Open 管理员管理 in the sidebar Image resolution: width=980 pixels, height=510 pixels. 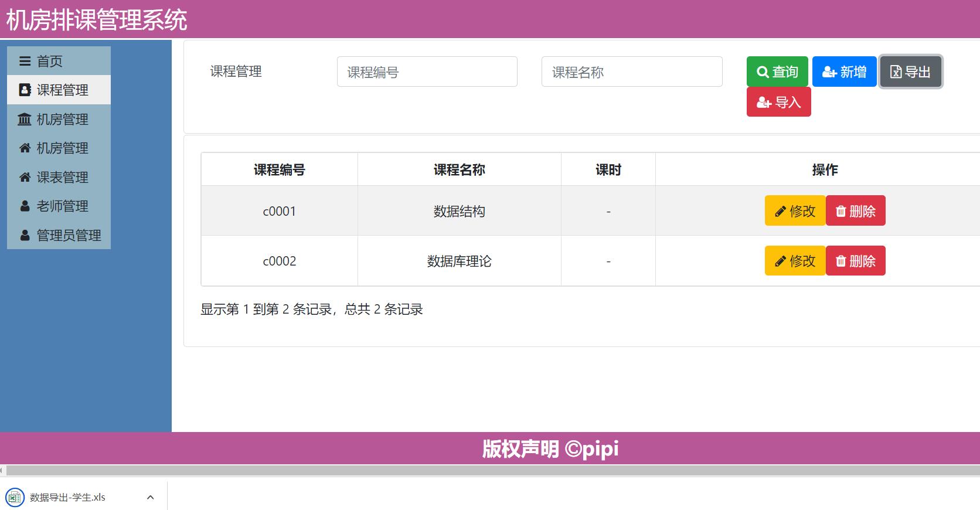tap(59, 235)
